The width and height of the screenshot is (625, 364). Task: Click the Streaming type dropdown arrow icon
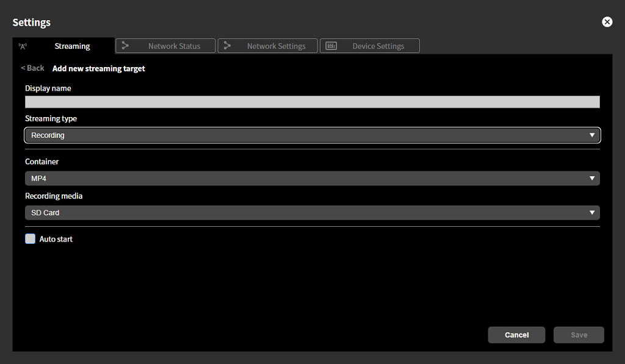tap(591, 135)
